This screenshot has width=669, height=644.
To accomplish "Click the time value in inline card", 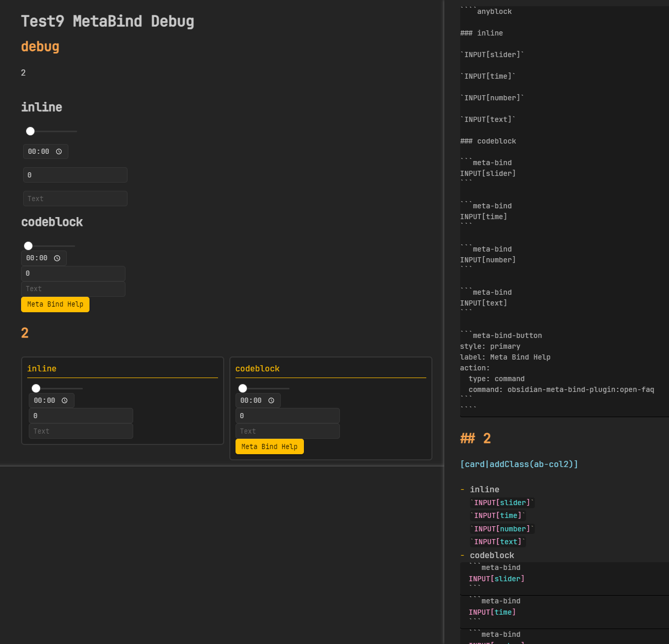I will [x=44, y=401].
